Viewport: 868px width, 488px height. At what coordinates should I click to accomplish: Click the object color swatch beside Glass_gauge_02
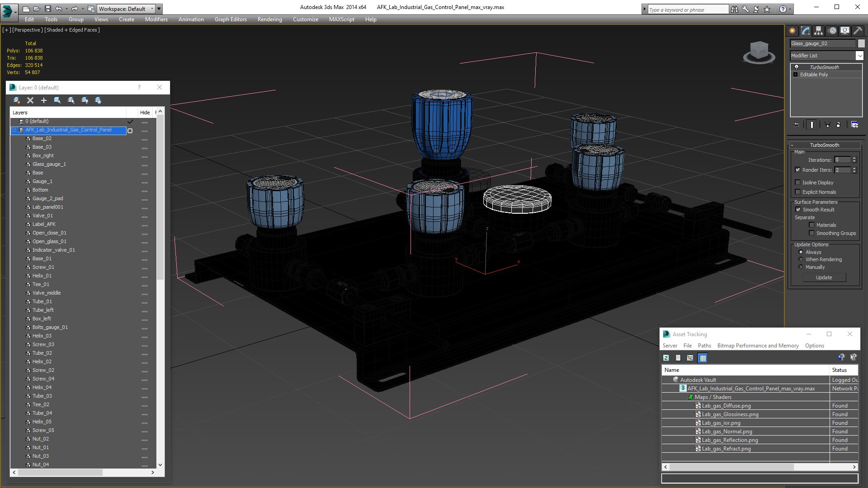tap(861, 43)
